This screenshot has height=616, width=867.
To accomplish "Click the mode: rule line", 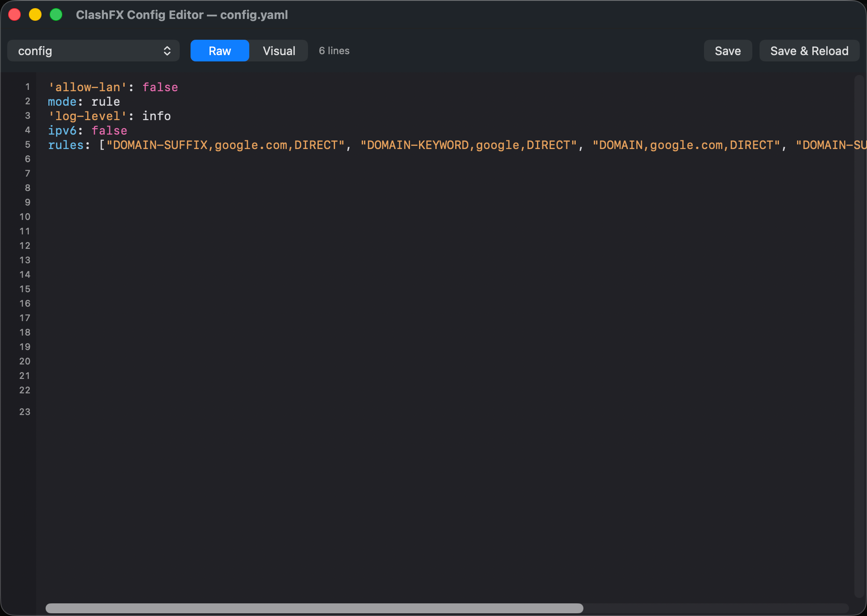I will click(84, 102).
